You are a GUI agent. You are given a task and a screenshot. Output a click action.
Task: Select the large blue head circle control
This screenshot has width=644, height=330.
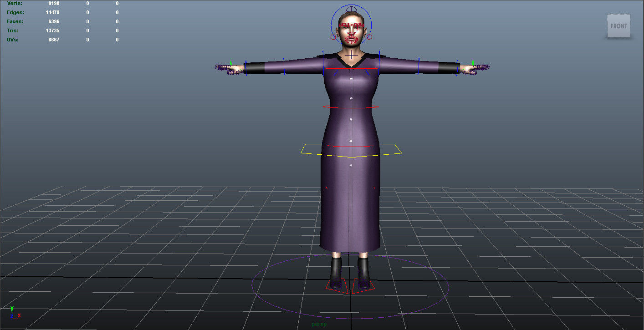[x=351, y=25]
